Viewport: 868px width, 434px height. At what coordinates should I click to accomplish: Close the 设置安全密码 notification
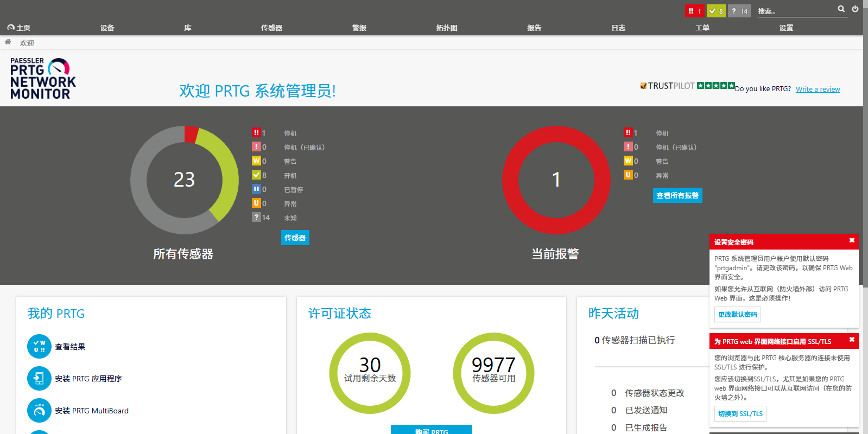point(852,240)
